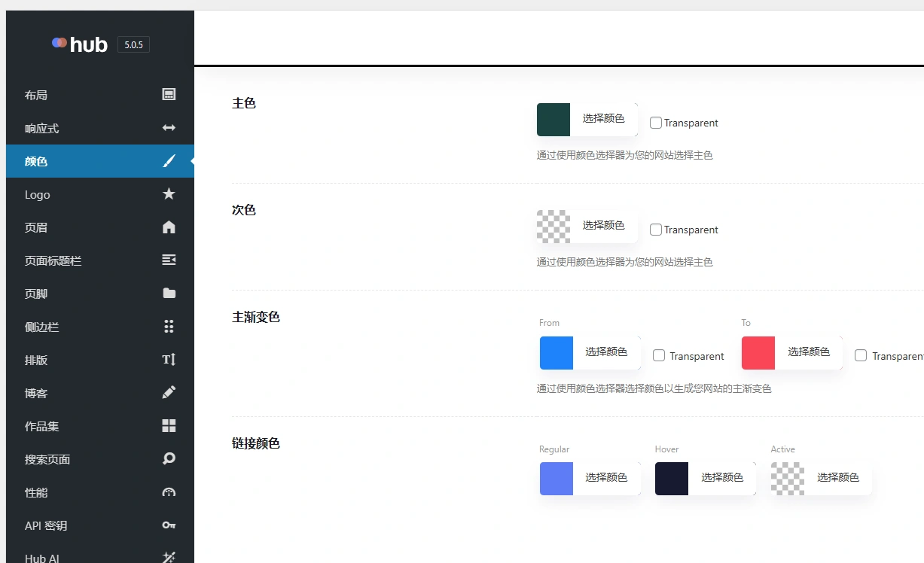Image resolution: width=924 pixels, height=563 pixels.
Task: Check Transparent next to 次色 secondary color
Action: click(655, 230)
